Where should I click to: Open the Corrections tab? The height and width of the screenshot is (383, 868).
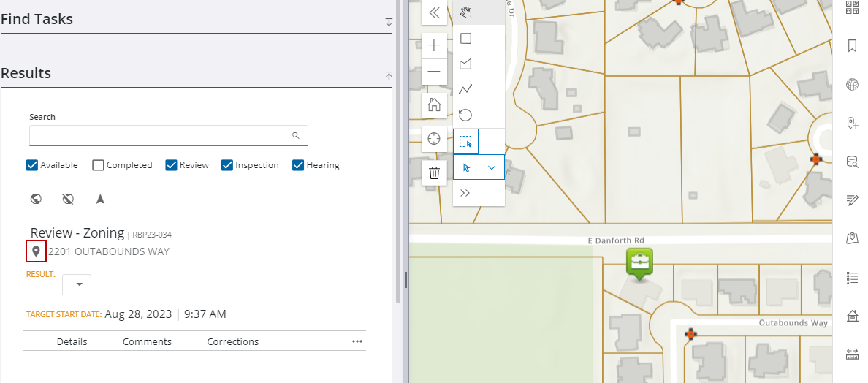coord(232,341)
